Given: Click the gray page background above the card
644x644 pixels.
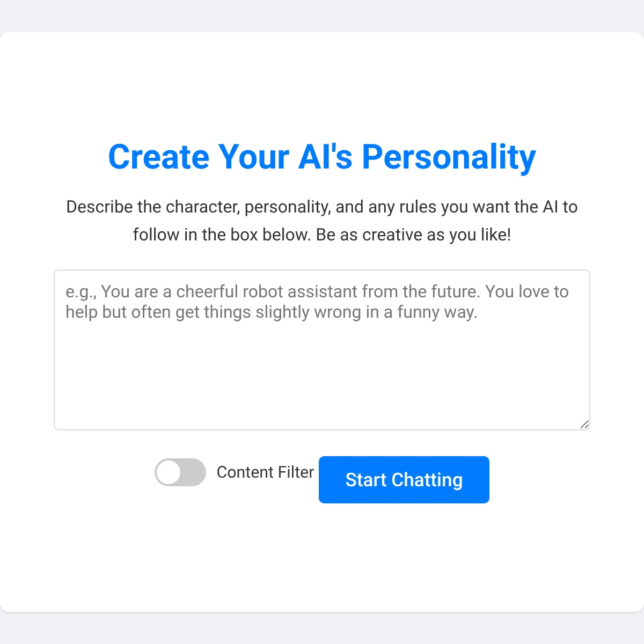Looking at the screenshot, I should [322, 15].
